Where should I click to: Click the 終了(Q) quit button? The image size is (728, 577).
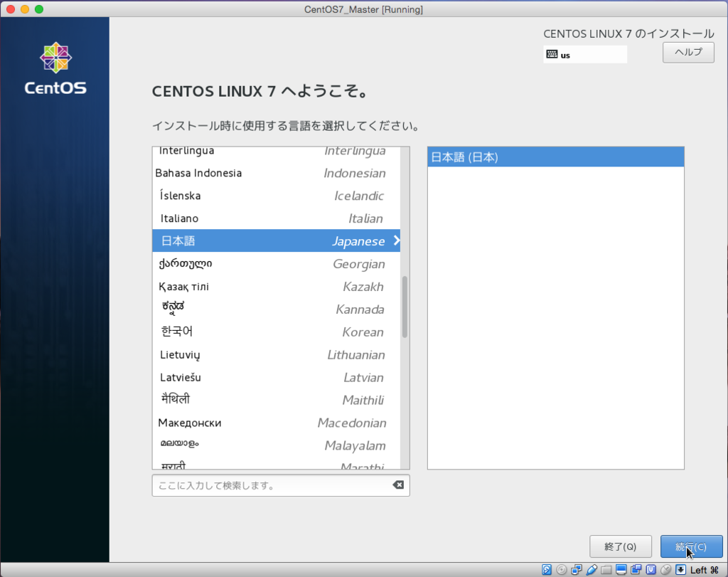coord(620,546)
